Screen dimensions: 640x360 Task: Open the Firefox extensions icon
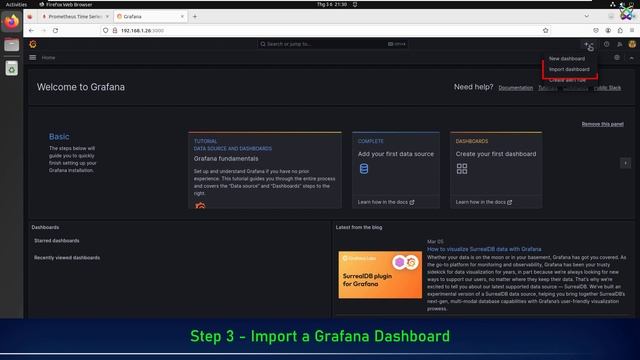(620, 31)
